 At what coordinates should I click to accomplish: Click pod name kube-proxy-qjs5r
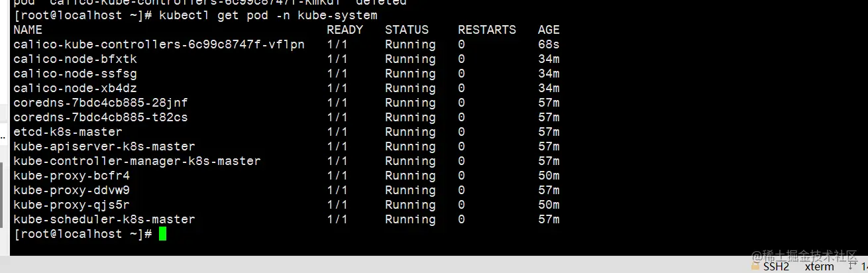[x=72, y=205]
